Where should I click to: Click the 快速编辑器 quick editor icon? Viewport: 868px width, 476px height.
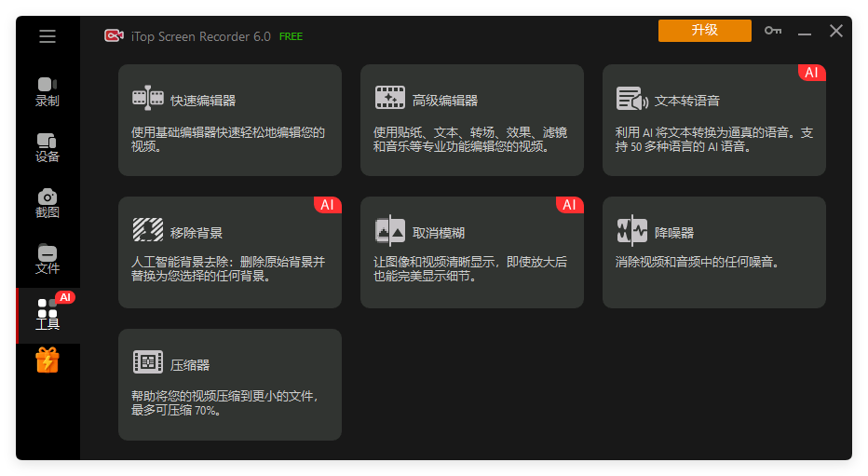pyautogui.click(x=148, y=99)
